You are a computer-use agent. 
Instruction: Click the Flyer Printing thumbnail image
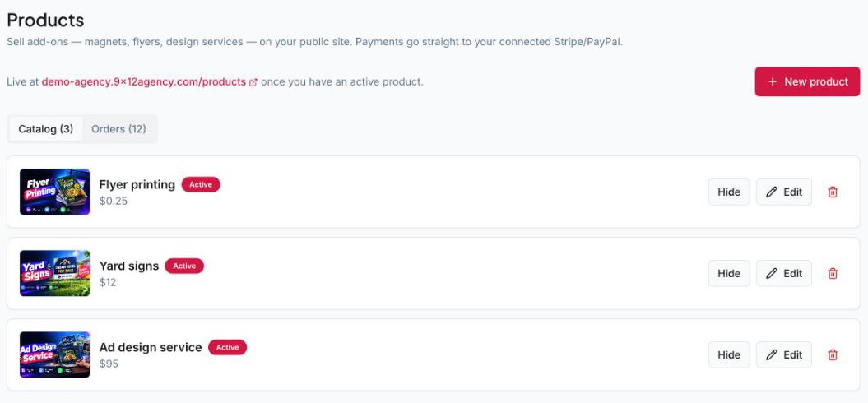pos(55,192)
